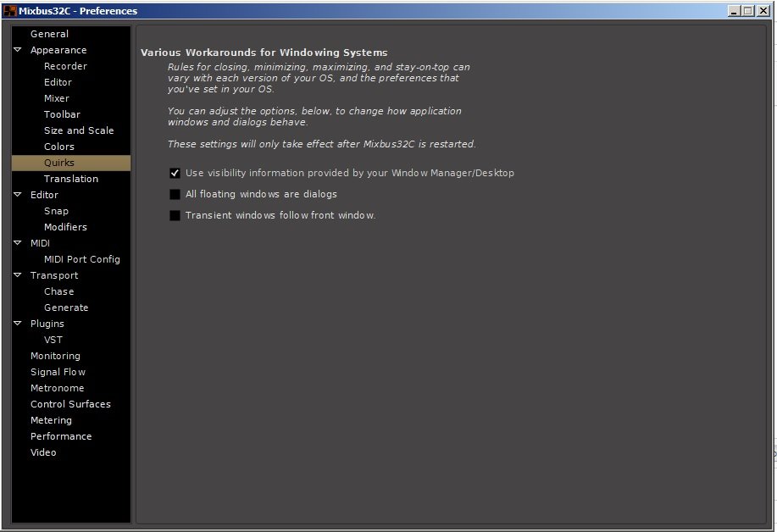Open Metering preferences
The image size is (777, 532).
click(x=51, y=420)
